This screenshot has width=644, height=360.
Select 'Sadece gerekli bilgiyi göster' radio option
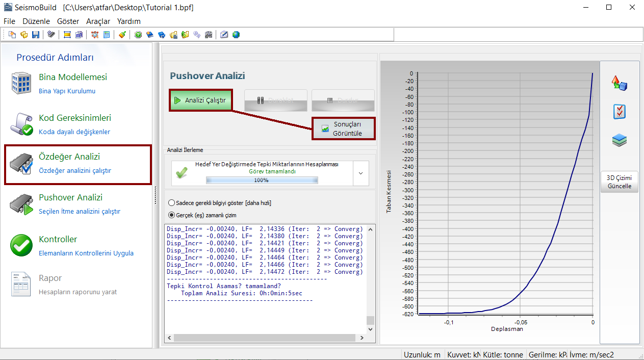(x=171, y=203)
